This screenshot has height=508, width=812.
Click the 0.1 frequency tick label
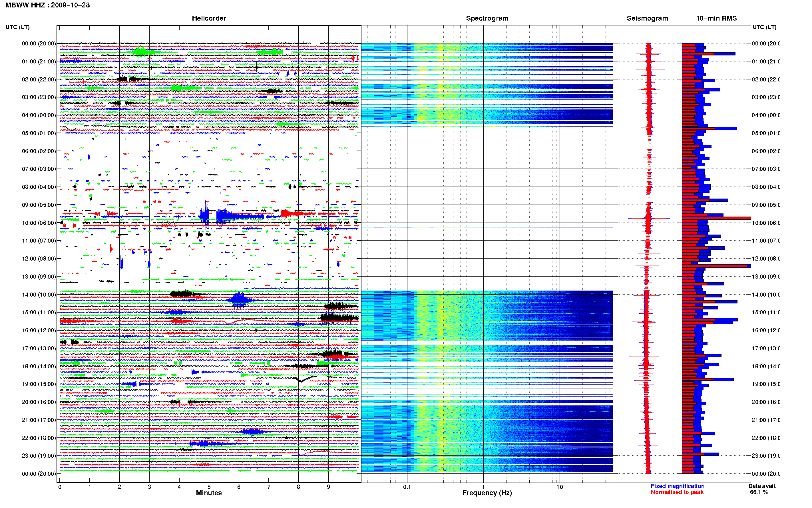[407, 487]
